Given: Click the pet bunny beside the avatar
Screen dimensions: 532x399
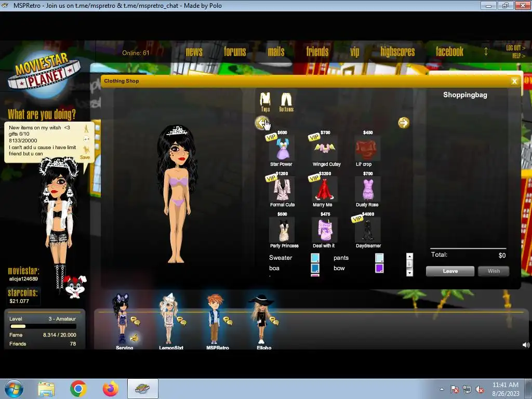Looking at the screenshot, I should pos(75,287).
